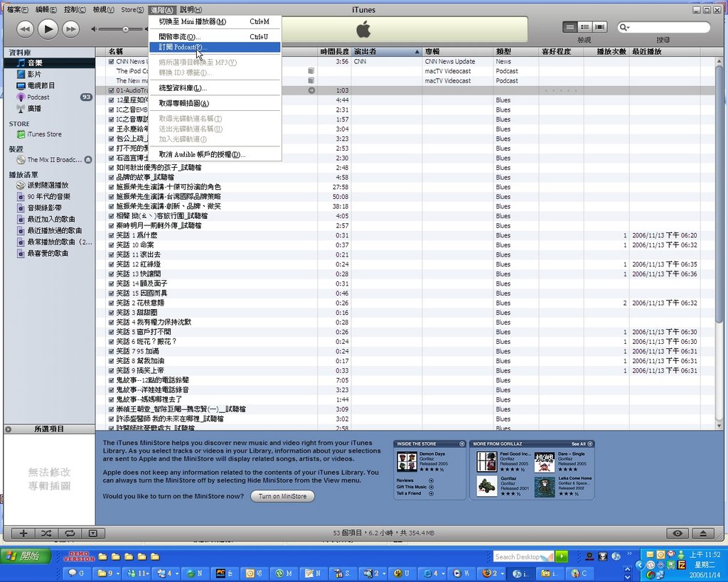
Task: Show or hide artwork panel button
Action: tap(93, 533)
